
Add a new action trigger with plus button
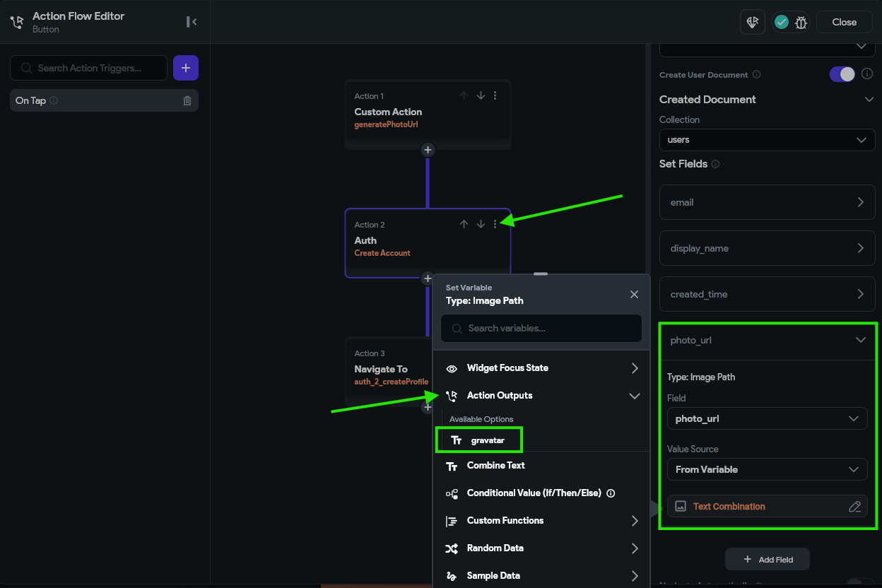point(186,68)
